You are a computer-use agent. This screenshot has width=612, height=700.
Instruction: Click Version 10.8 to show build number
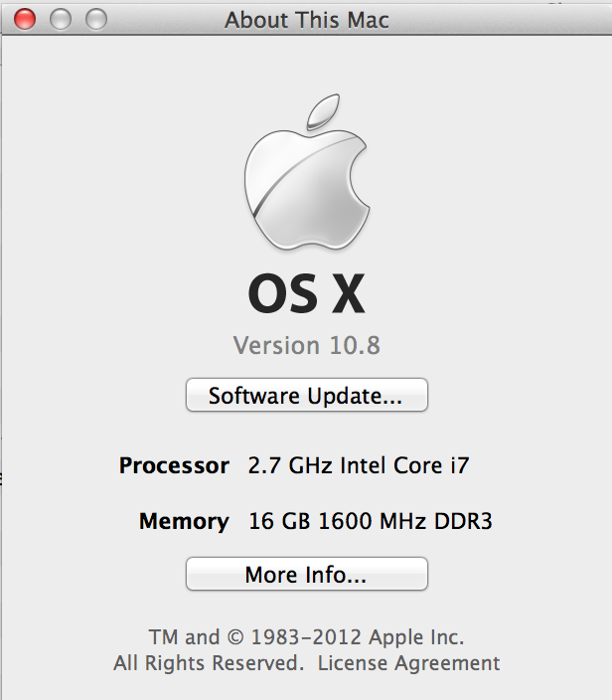(x=306, y=345)
